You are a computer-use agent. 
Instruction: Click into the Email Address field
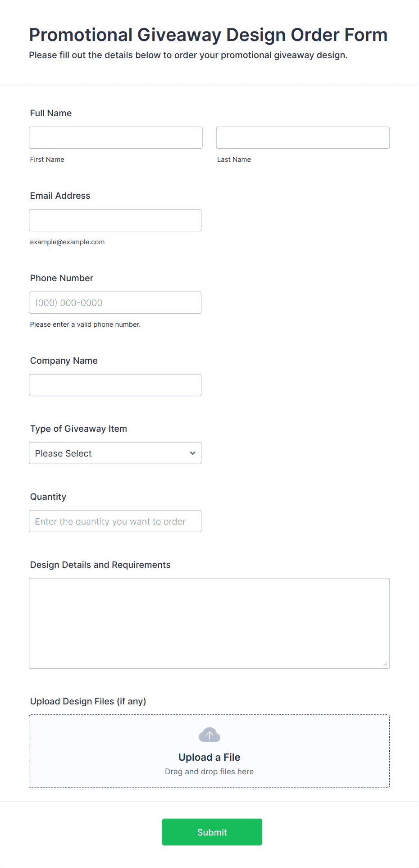pyautogui.click(x=115, y=220)
